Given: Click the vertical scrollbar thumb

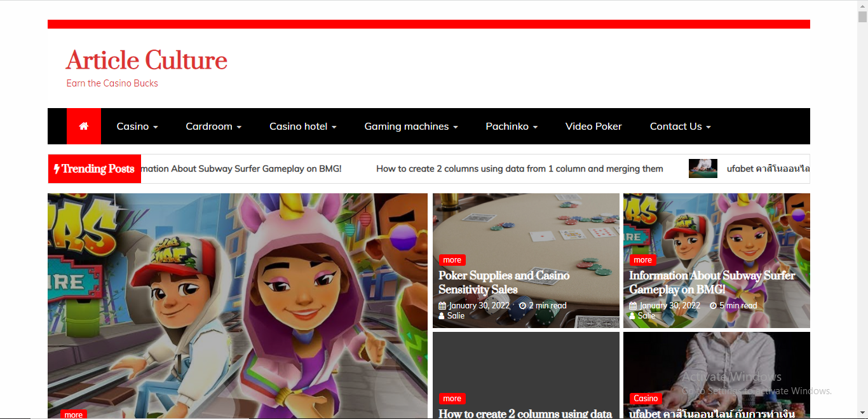Looking at the screenshot, I should click(x=862, y=17).
